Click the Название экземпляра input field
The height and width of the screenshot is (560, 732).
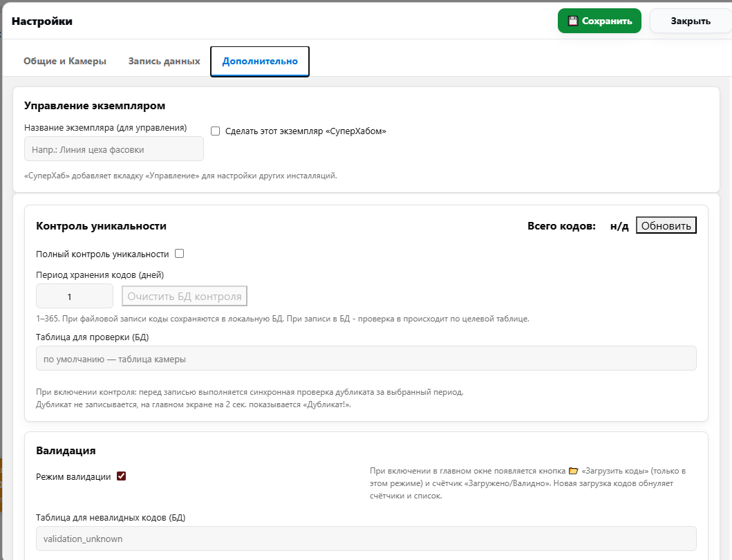pyautogui.click(x=114, y=149)
